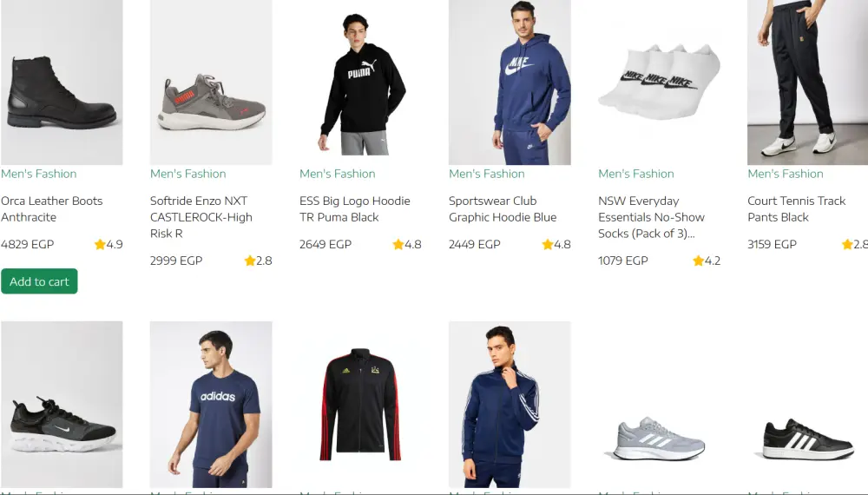Click the navy striped track jacket photo

[510, 404]
